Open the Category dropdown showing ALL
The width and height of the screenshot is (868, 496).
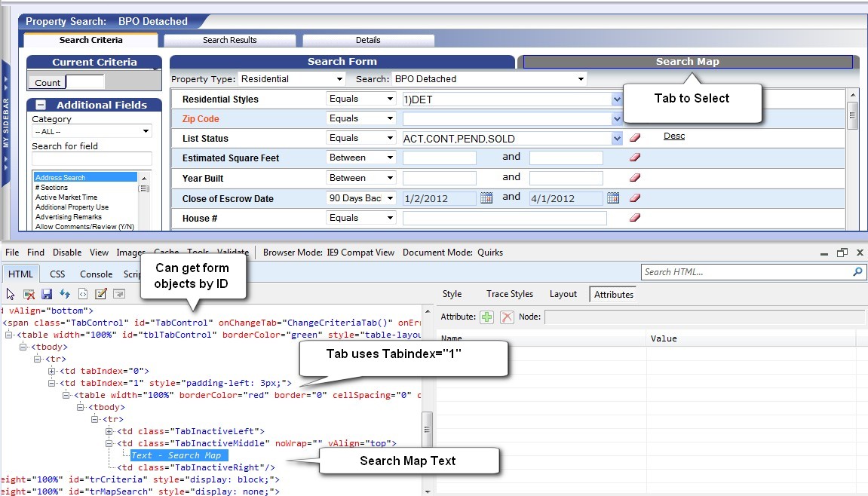pyautogui.click(x=92, y=131)
